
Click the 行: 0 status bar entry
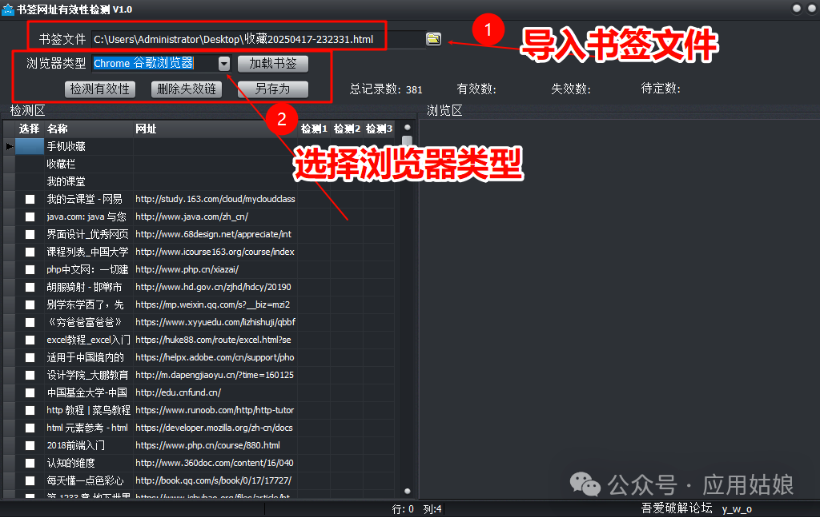[403, 509]
